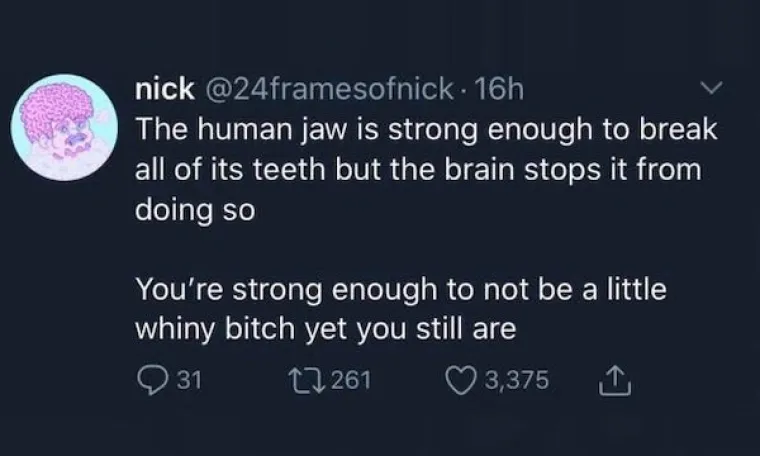This screenshot has height=456, width=760.
Task: Click the "whiny bitch yet you still are" line
Action: click(x=318, y=328)
